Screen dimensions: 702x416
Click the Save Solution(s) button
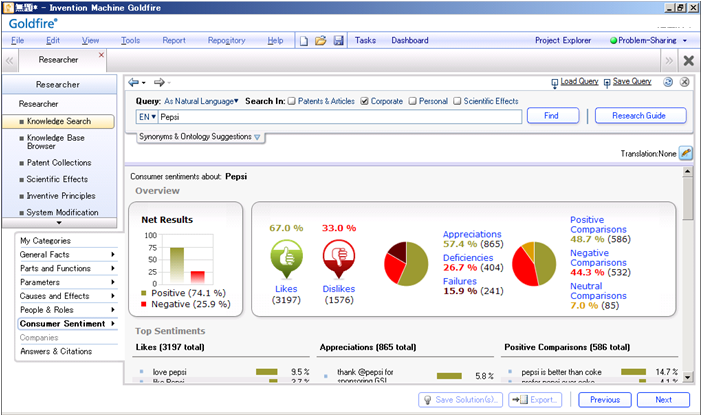(x=460, y=399)
